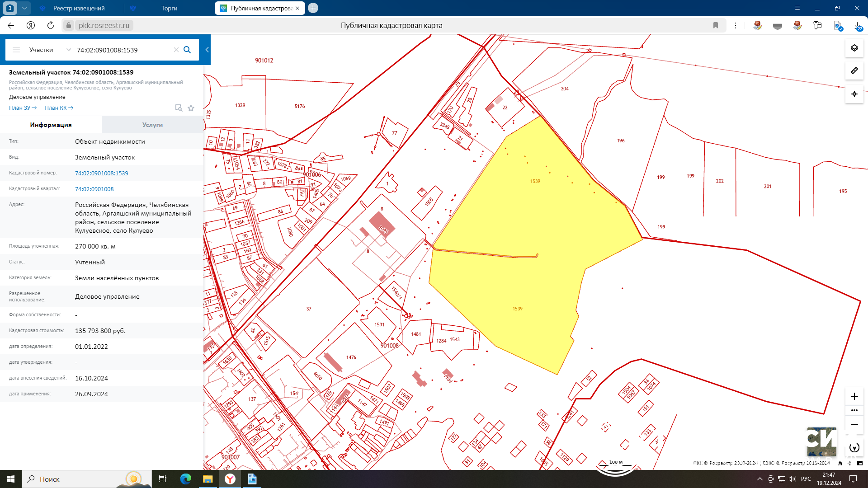Open the План ЗУ link
This screenshot has height=488, width=868.
coord(23,108)
